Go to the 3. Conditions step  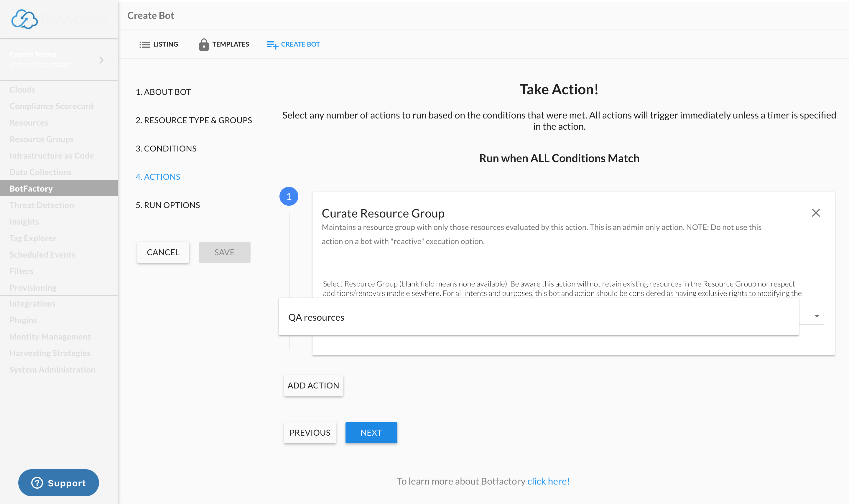tap(166, 149)
